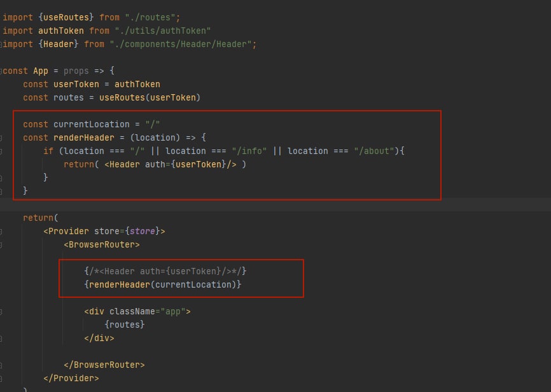The height and width of the screenshot is (392, 551).
Task: Click the italic {store} attribute value
Action: (143, 231)
